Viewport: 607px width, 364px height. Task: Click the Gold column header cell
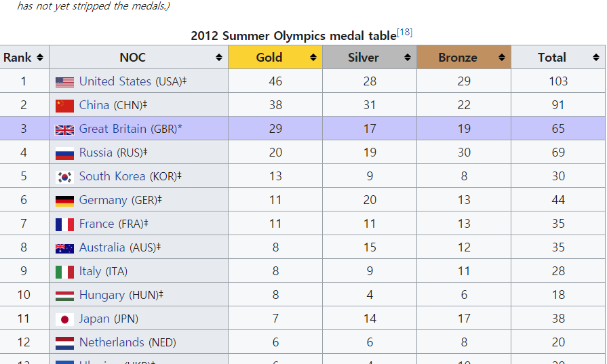269,58
